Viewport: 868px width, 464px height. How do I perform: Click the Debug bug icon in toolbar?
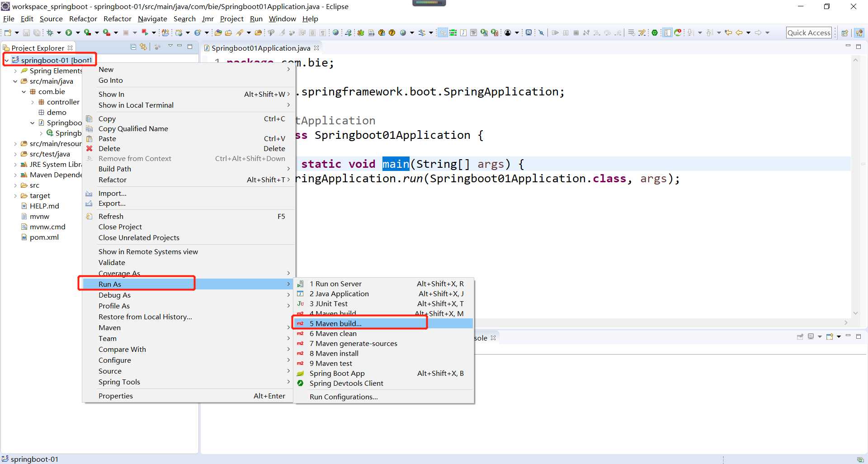point(50,33)
